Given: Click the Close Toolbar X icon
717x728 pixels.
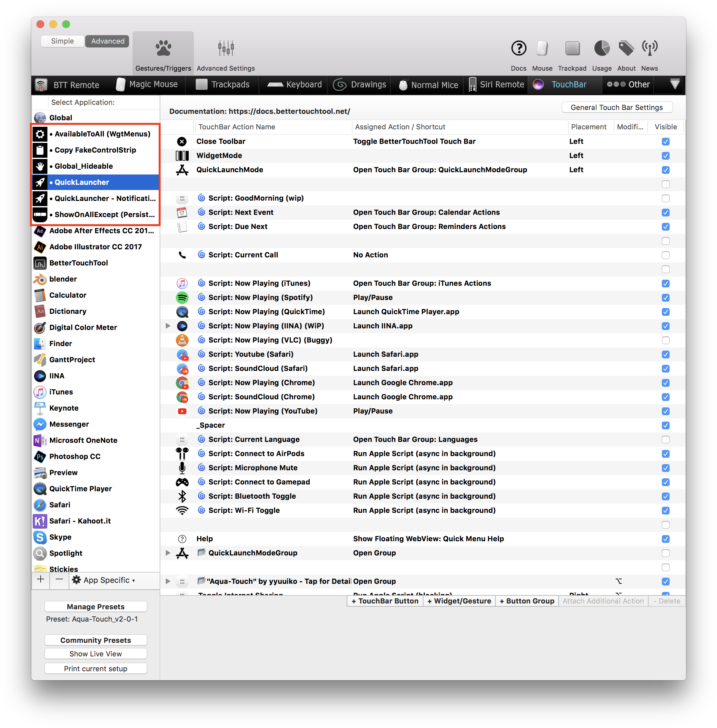Looking at the screenshot, I should [x=182, y=142].
